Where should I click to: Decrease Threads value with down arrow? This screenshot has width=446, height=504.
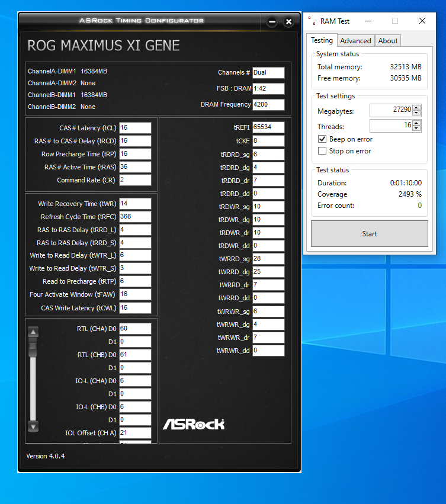(416, 129)
